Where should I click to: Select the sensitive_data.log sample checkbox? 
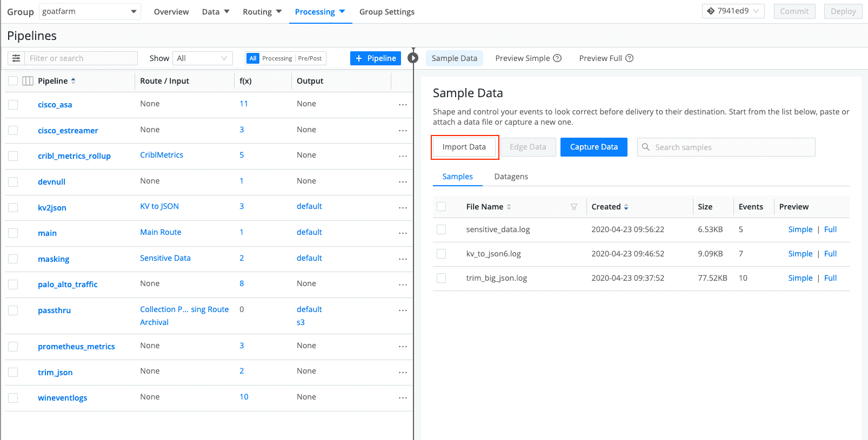(442, 229)
